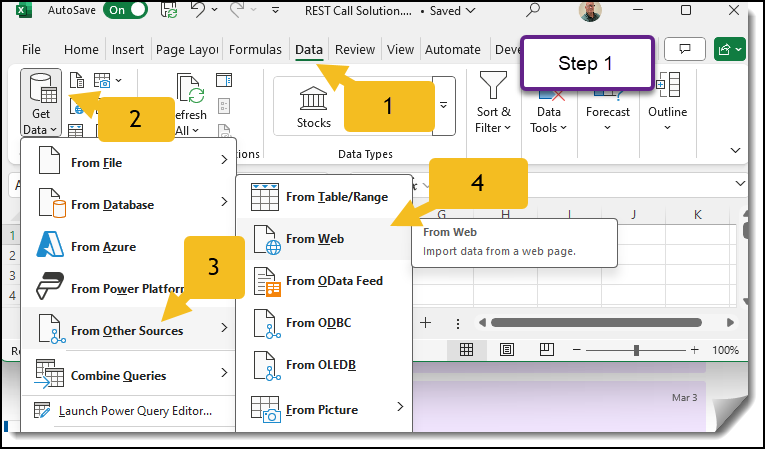Image resolution: width=765 pixels, height=449 pixels.
Task: Switch to Page Break Preview icon
Action: click(x=546, y=349)
